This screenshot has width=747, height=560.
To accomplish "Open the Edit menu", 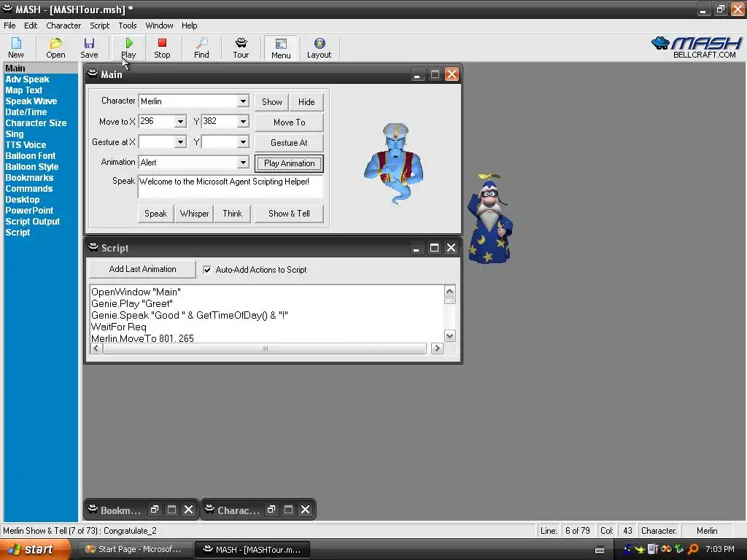I will (x=31, y=26).
